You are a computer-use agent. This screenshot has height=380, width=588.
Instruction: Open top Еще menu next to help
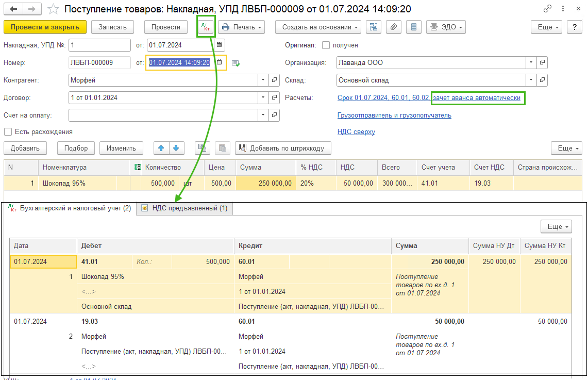pos(546,27)
